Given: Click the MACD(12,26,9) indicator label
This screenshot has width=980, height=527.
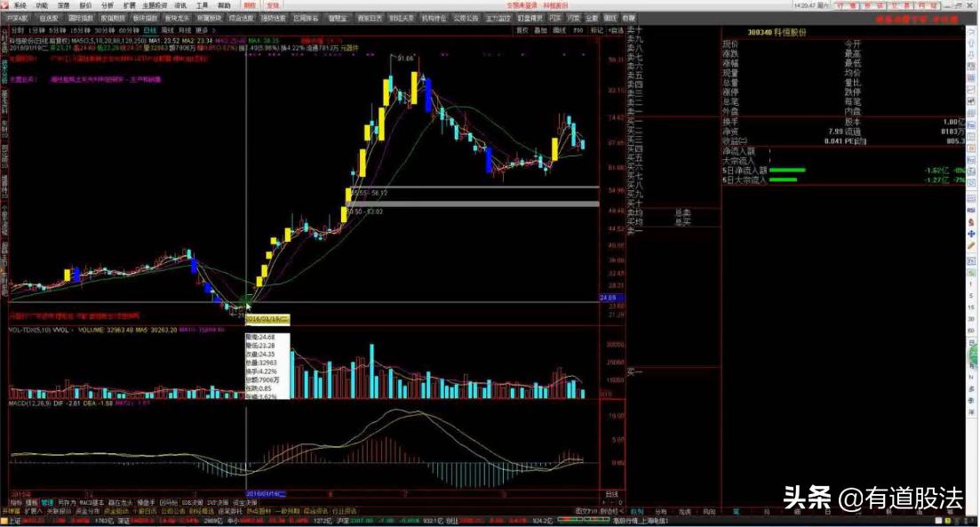Looking at the screenshot, I should (x=30, y=403).
